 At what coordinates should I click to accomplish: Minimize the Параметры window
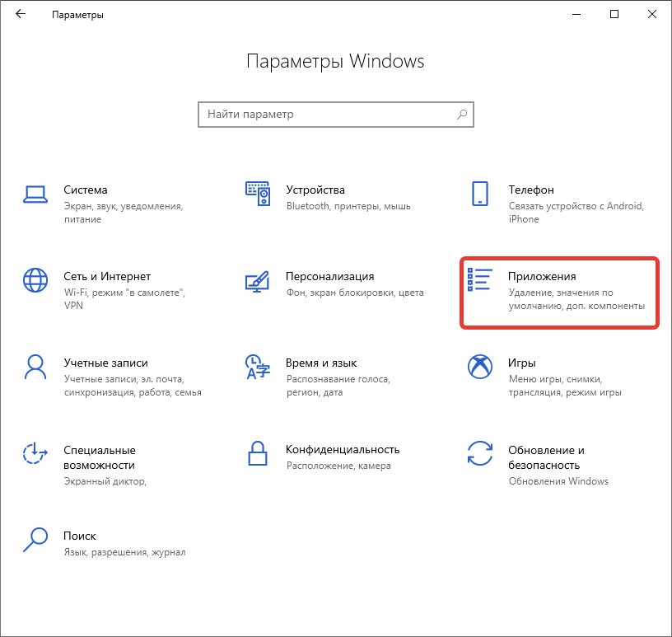coord(576,14)
